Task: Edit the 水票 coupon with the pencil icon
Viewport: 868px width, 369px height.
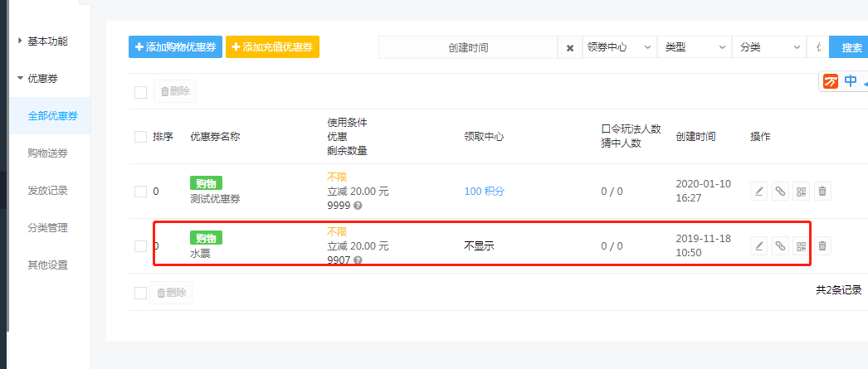Action: [759, 245]
